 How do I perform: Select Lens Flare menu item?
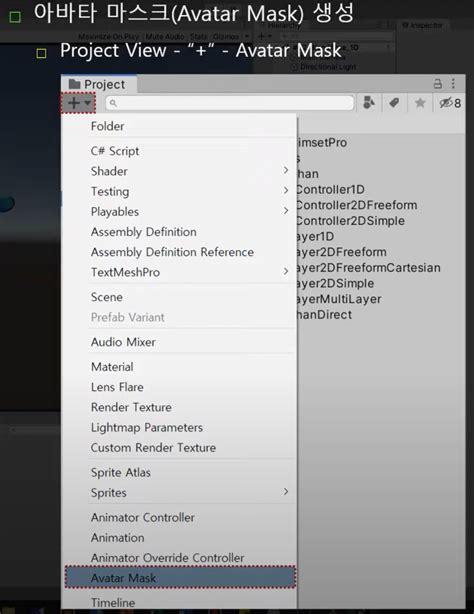click(x=180, y=387)
